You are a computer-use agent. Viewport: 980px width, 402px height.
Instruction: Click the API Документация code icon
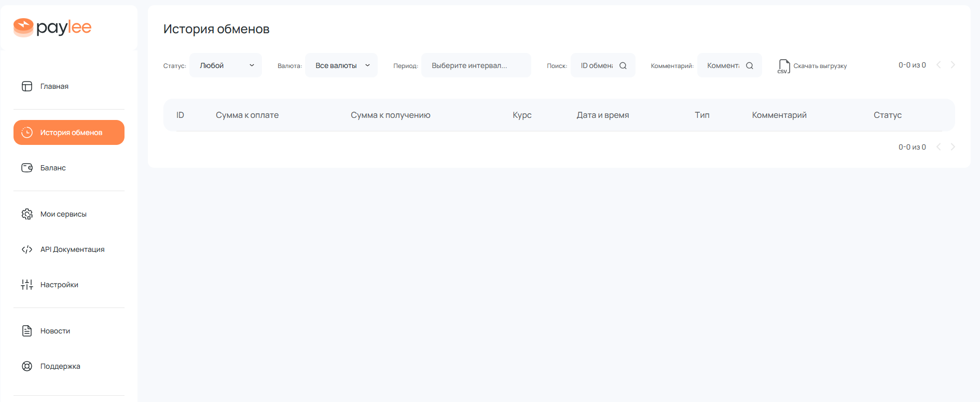tap(27, 249)
